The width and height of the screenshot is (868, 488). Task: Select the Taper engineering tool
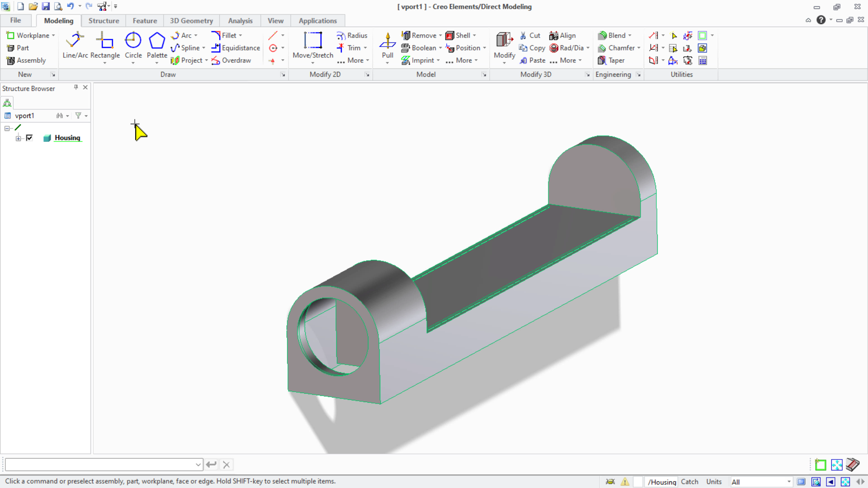click(x=611, y=60)
